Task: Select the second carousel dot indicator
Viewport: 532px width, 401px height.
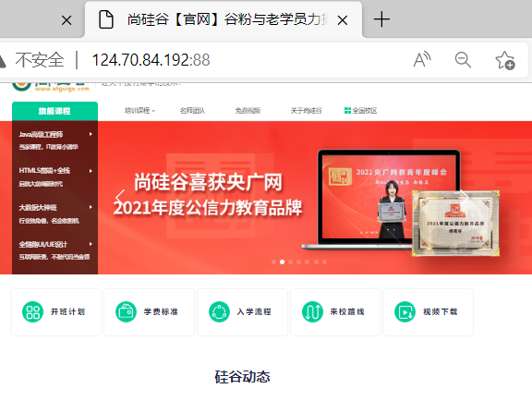Action: coord(282,261)
